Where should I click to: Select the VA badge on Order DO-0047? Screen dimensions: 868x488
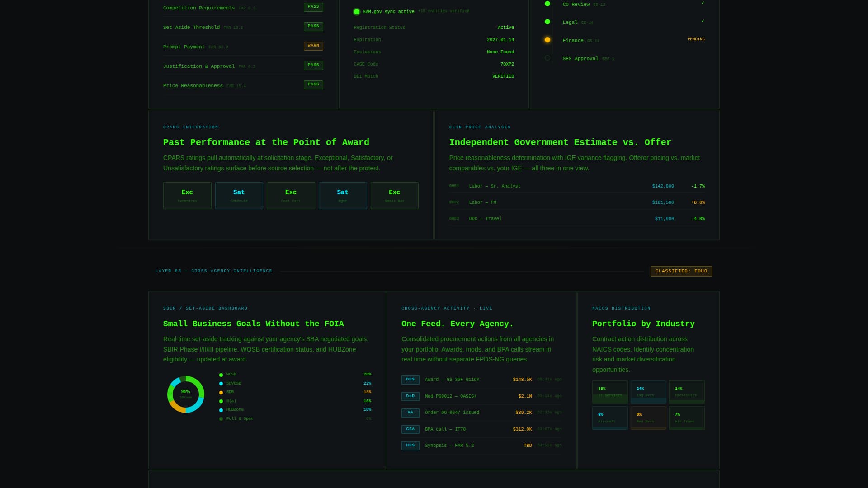(410, 413)
